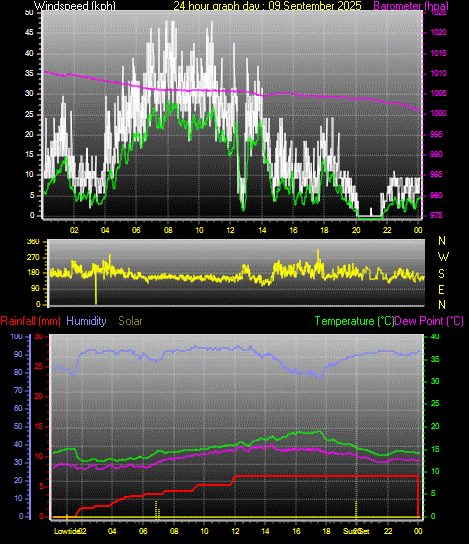Click the '1000' barometer axis value
The height and width of the screenshot is (544, 469).
click(x=439, y=113)
